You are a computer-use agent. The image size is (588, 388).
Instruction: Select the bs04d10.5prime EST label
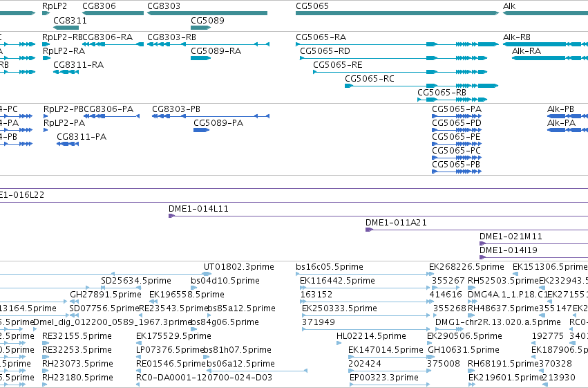click(x=225, y=281)
